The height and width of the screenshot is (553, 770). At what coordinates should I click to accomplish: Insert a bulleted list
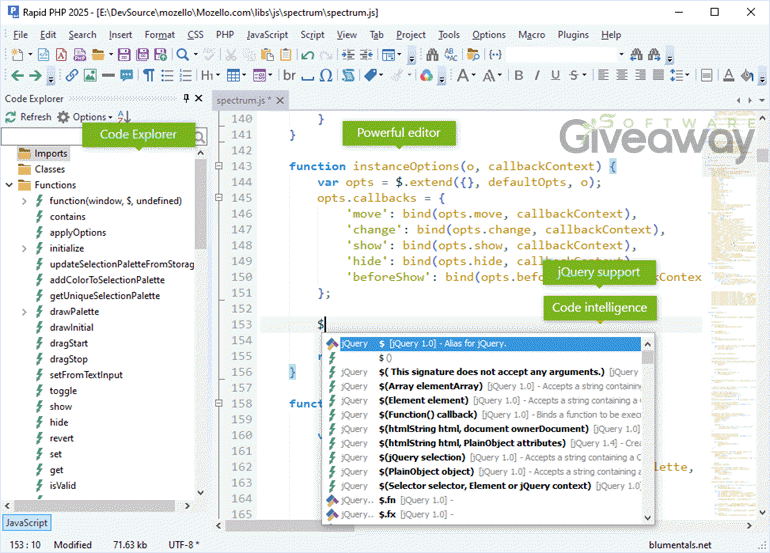[167, 76]
